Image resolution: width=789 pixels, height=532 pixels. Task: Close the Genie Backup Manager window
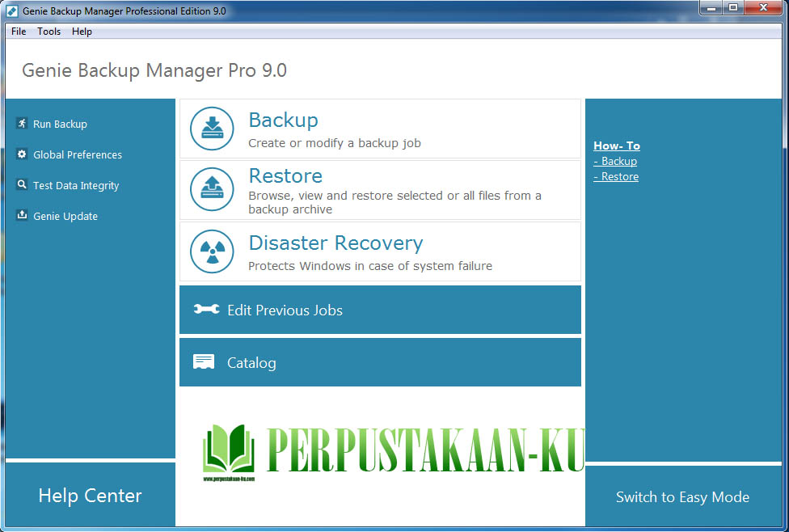pos(763,7)
